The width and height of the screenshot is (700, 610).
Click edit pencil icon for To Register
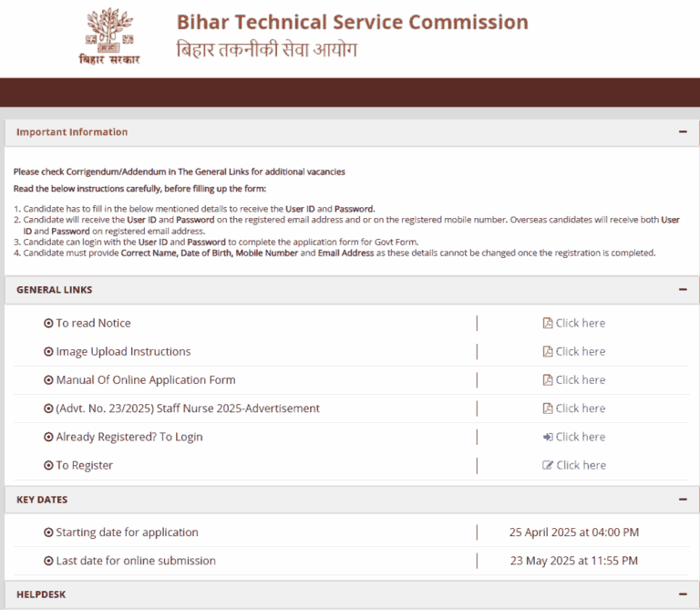pyautogui.click(x=548, y=465)
